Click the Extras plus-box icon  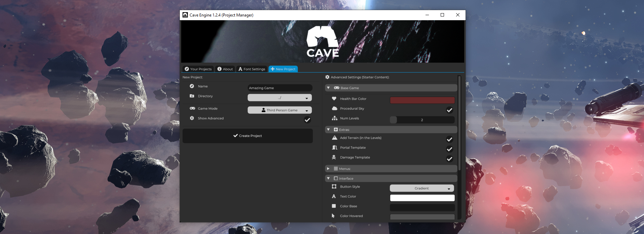pyautogui.click(x=336, y=130)
